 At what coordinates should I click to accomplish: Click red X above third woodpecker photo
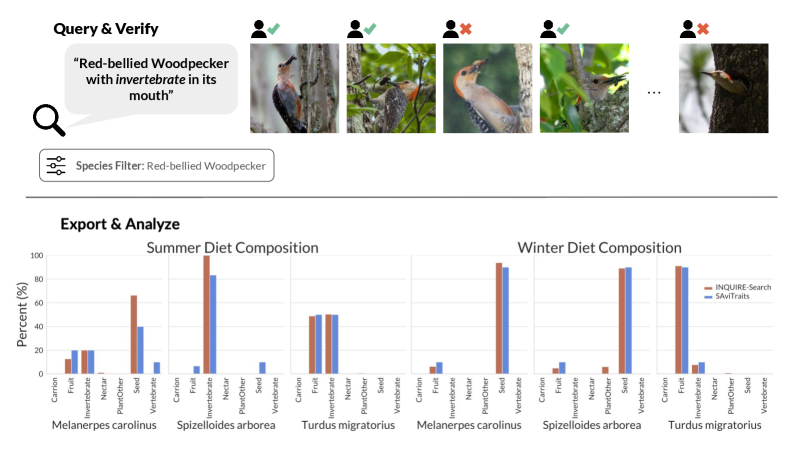tap(466, 29)
